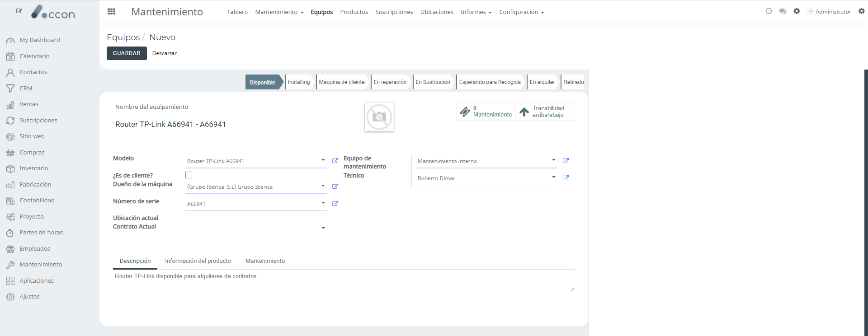Set status to Esperando para Recogida

point(490,82)
